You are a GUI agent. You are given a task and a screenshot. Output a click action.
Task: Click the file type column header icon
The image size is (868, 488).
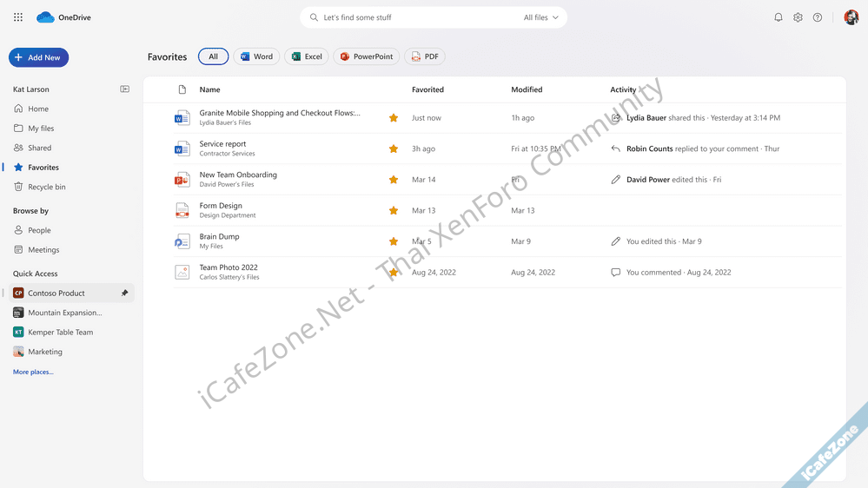[182, 89]
